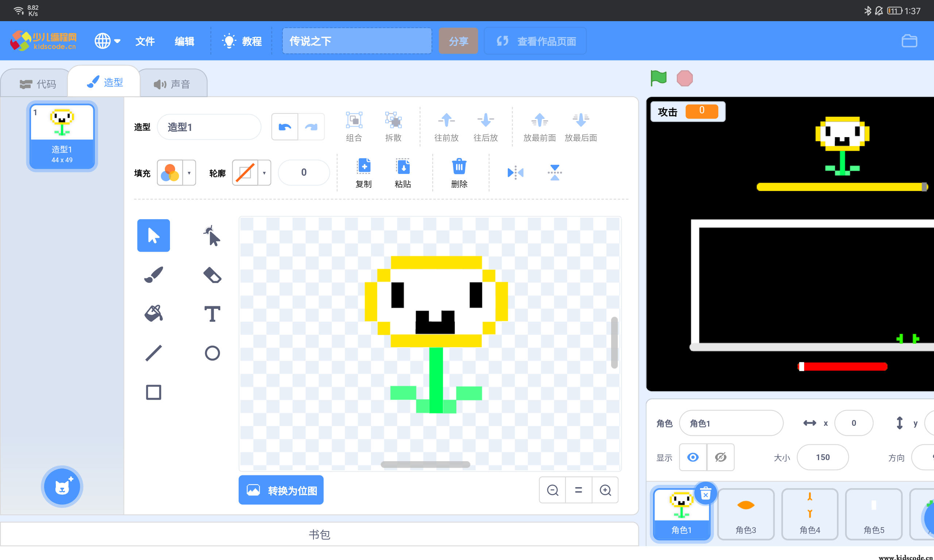Open the folder icon at top right

909,41
